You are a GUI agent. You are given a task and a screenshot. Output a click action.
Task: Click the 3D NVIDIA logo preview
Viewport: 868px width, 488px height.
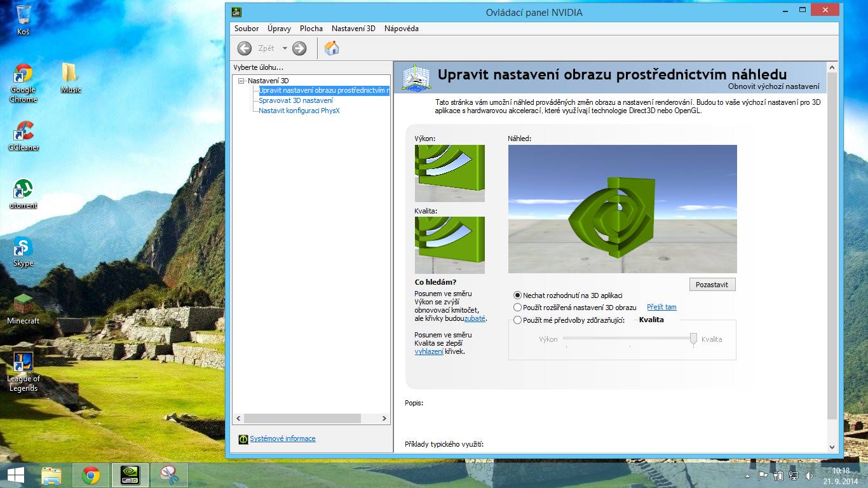point(623,209)
